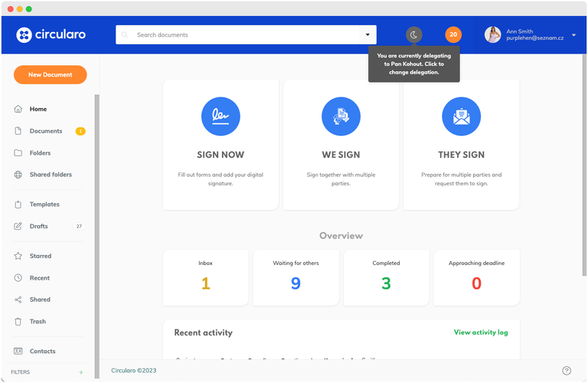588x383 pixels.
Task: Open View activity log link
Action: [480, 332]
